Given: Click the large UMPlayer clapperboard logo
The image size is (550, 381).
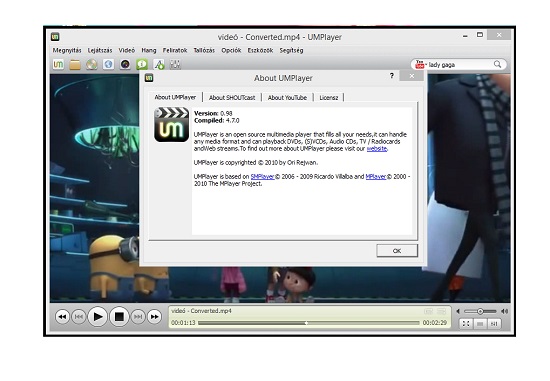Looking at the screenshot, I should pos(172,125).
